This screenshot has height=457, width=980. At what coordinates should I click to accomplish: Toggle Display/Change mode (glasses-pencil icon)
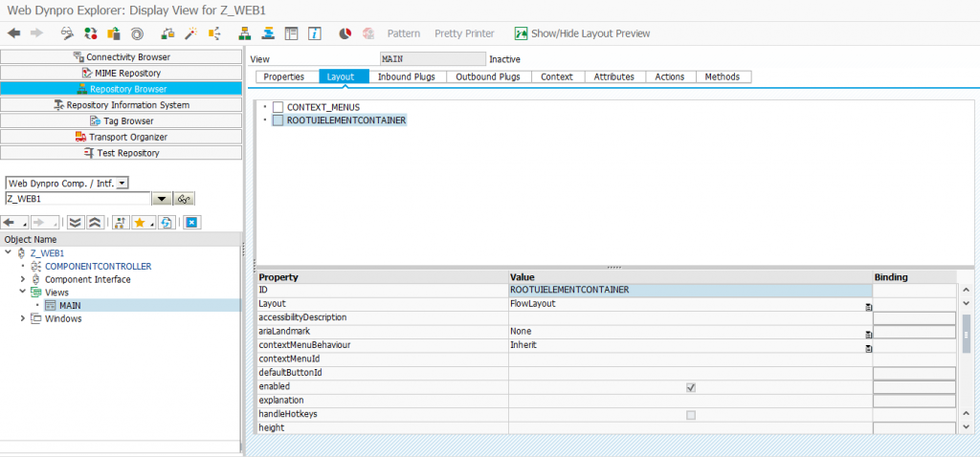pyautogui.click(x=68, y=33)
